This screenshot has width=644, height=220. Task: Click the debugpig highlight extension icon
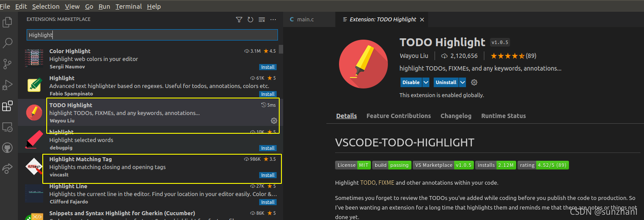[x=34, y=140]
